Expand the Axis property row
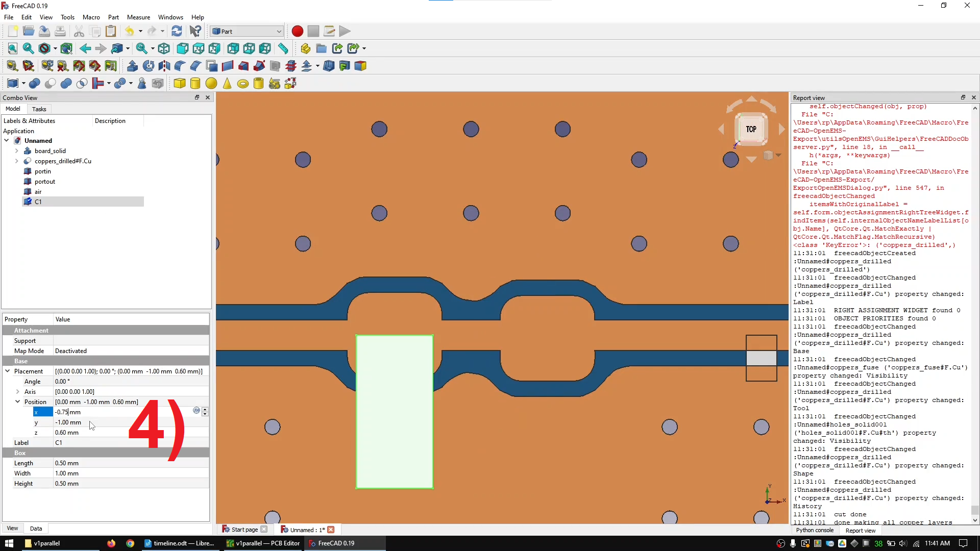980x551 pixels. (18, 392)
